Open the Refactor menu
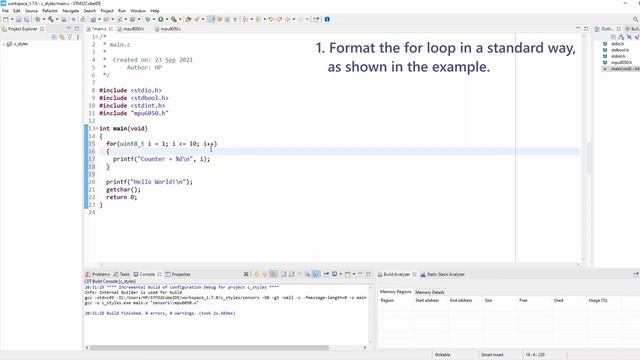640x360 pixels. [x=50, y=11]
